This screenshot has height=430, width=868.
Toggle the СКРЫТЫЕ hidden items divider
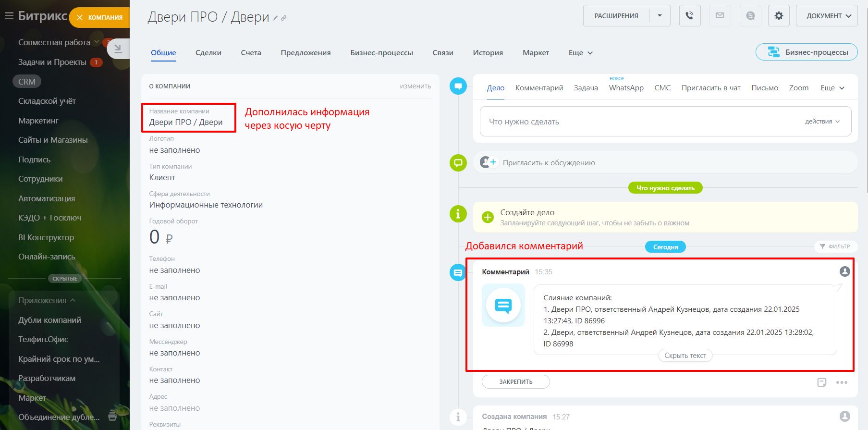pos(65,279)
